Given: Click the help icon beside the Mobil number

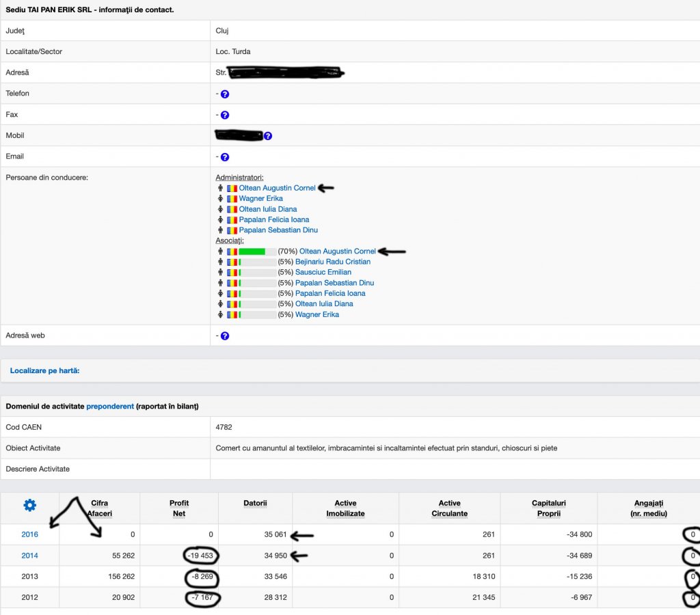Looking at the screenshot, I should pos(268,136).
